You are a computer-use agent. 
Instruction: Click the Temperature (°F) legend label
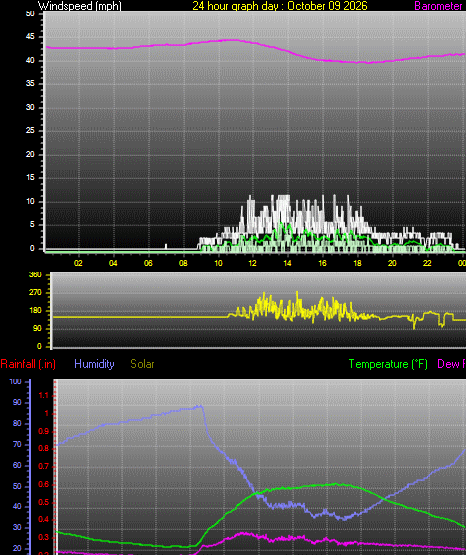coord(388,364)
